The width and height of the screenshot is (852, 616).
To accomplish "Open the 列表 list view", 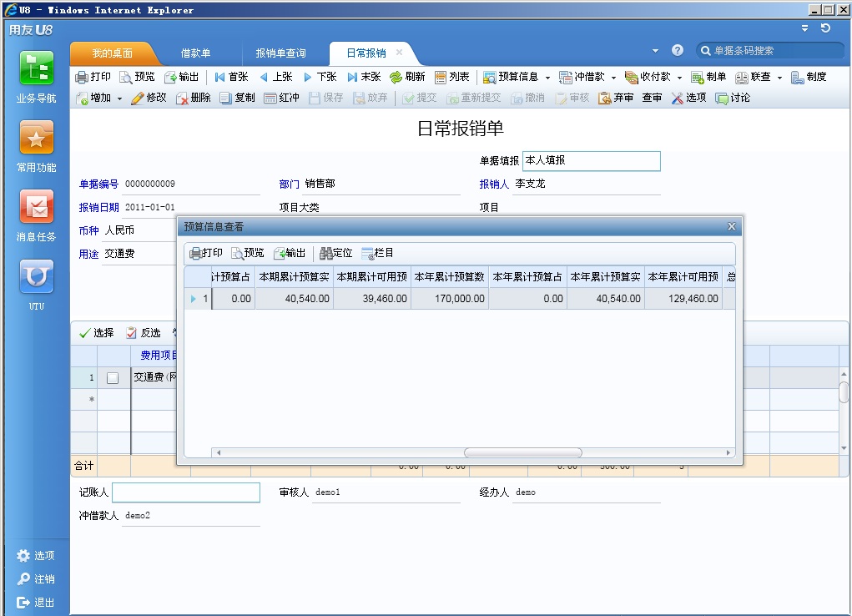I will point(452,77).
